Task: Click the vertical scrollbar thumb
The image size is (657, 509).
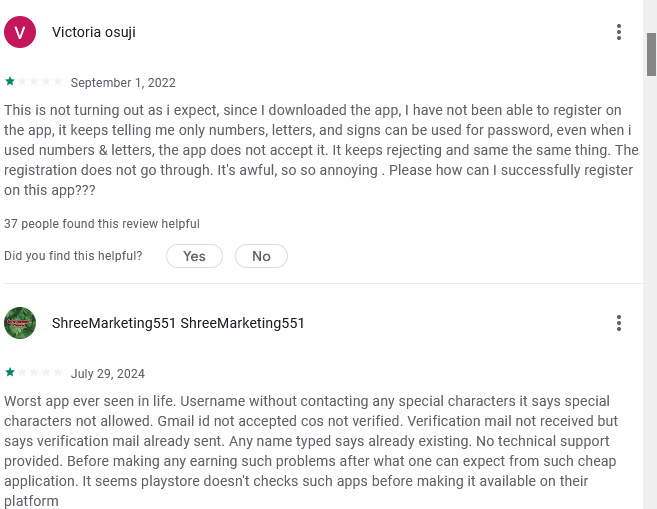Action: [651, 53]
